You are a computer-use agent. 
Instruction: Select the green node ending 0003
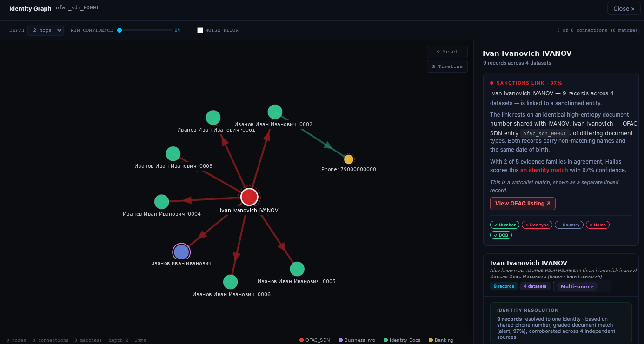pyautogui.click(x=173, y=154)
